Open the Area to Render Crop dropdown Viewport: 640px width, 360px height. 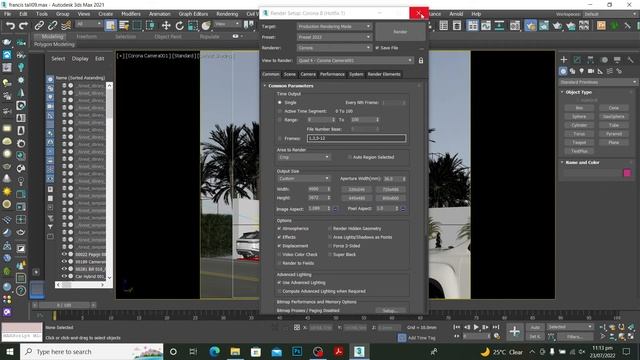click(304, 157)
